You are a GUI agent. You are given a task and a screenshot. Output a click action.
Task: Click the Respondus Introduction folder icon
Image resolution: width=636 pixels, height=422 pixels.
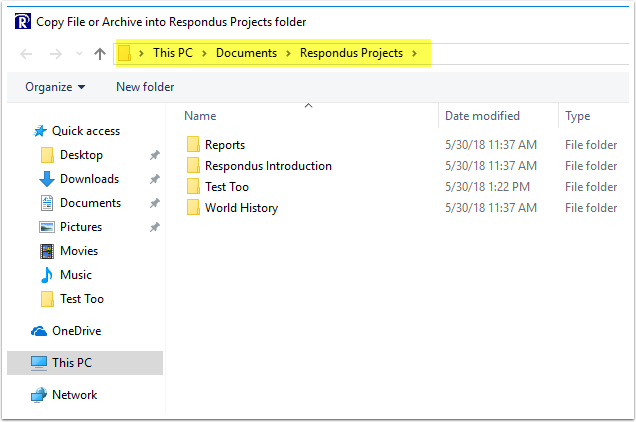tap(193, 166)
